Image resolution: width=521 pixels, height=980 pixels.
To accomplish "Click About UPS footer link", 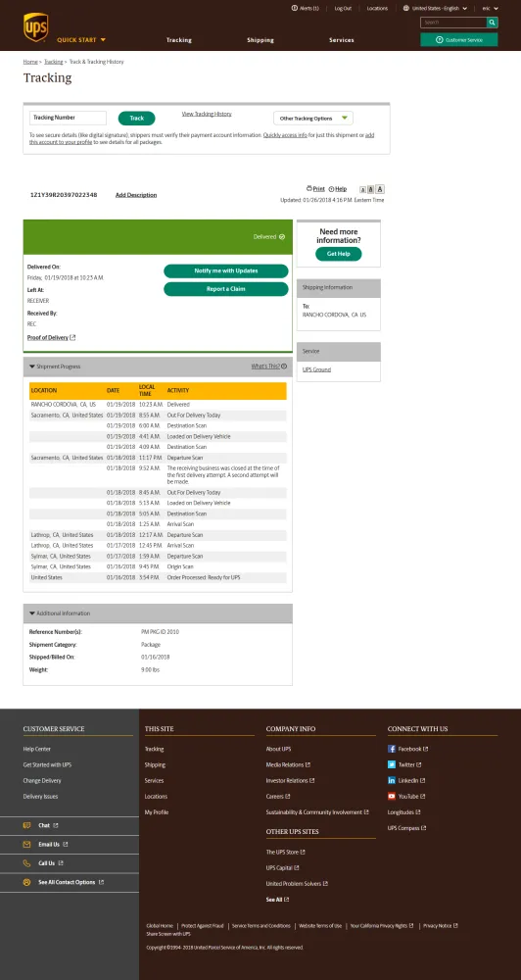I will tap(278, 749).
